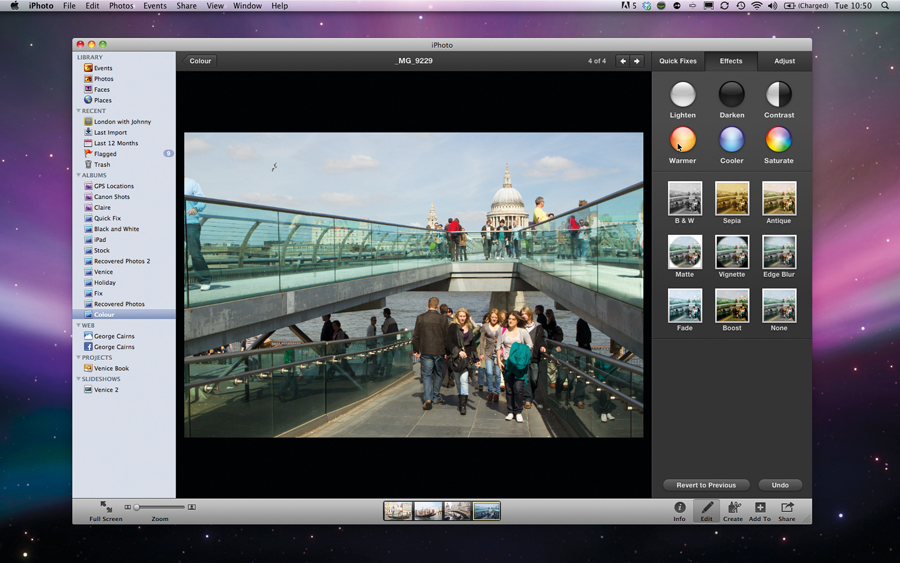Switch to the Quick Fixes tab
Image resolution: width=900 pixels, height=563 pixels.
click(x=678, y=61)
